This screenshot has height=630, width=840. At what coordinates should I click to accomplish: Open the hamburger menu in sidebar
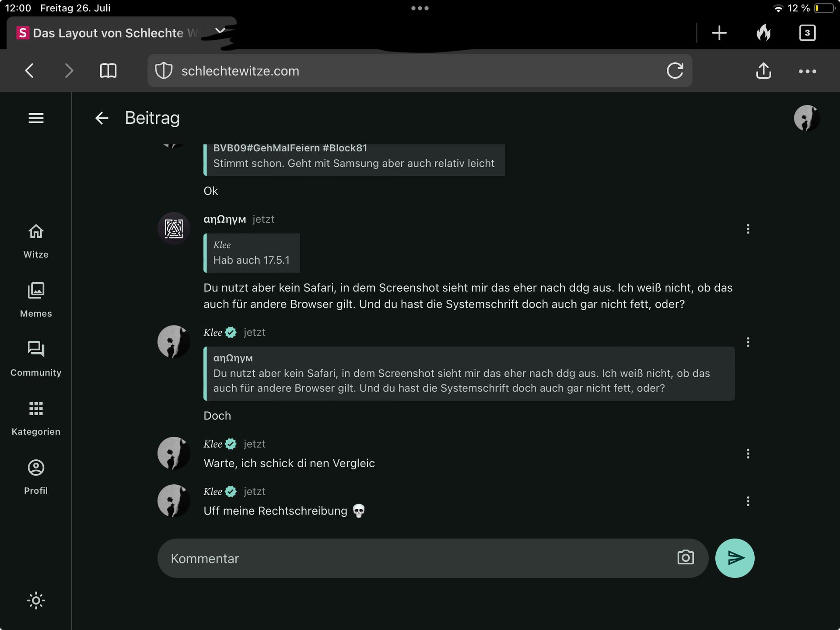pyautogui.click(x=36, y=118)
